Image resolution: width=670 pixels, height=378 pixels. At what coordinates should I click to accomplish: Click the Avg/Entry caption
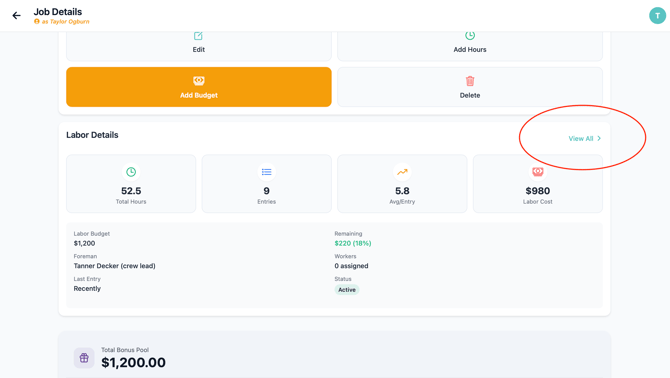point(402,202)
